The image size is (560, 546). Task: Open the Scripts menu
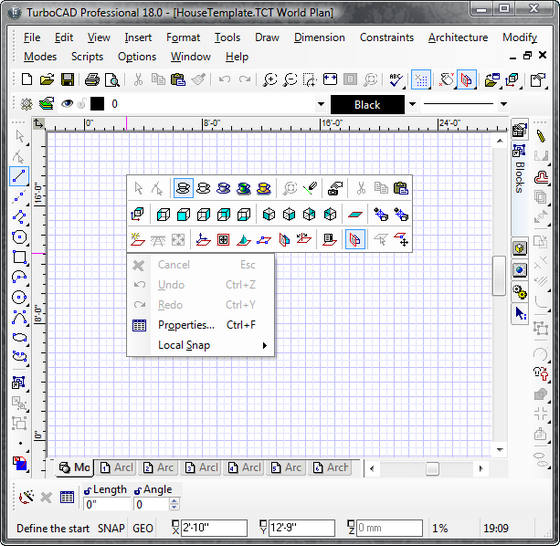[x=87, y=57]
